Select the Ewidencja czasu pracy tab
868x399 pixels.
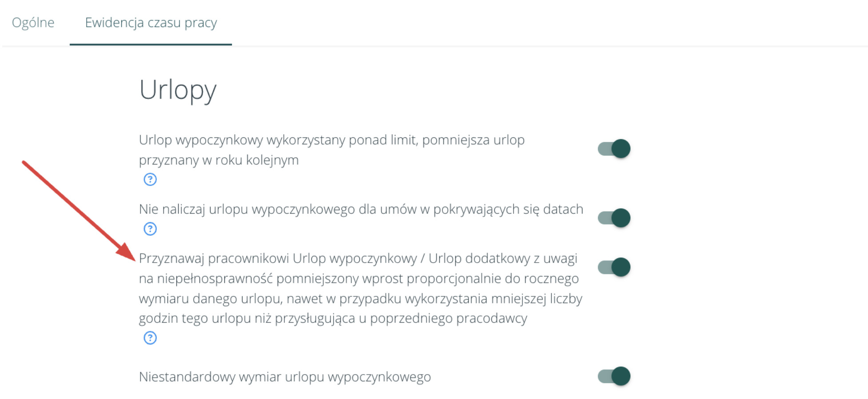(x=151, y=23)
